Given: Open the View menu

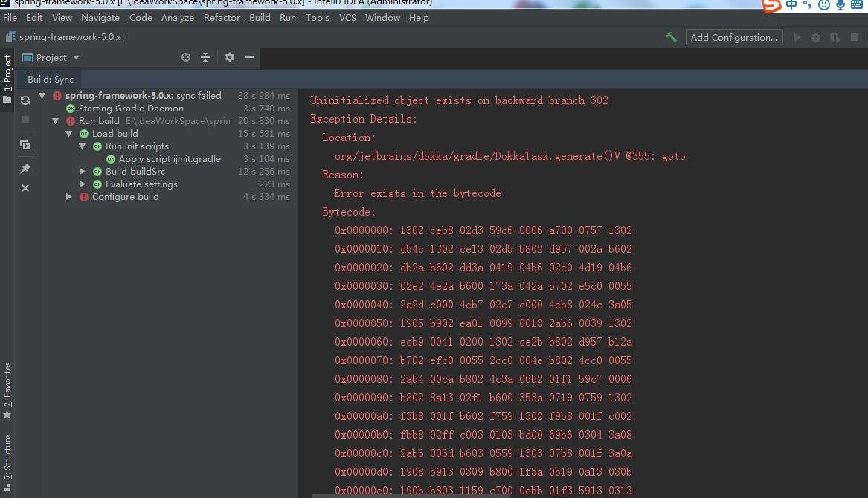Looking at the screenshot, I should (x=62, y=18).
